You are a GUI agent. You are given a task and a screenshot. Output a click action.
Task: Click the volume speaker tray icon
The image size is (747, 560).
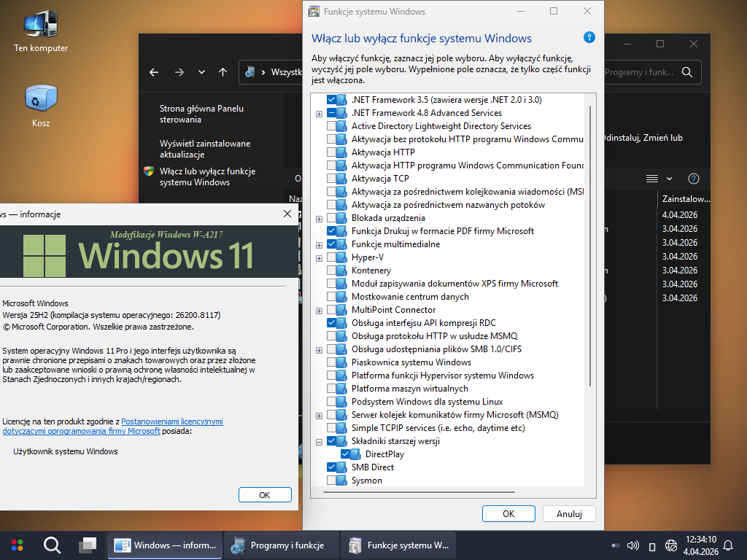[633, 545]
